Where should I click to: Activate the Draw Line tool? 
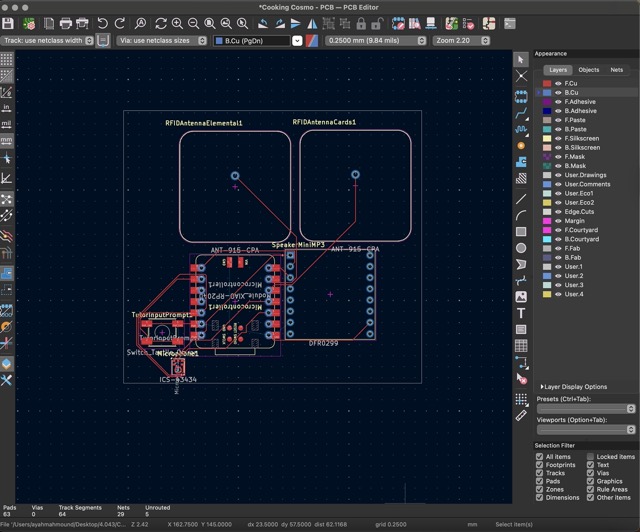coord(521,197)
